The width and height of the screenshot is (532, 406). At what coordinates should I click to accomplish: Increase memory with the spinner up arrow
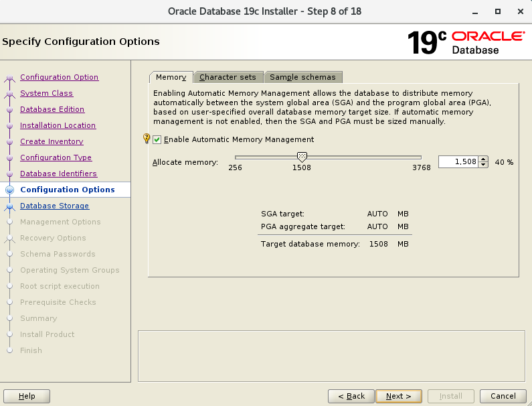pyautogui.click(x=483, y=159)
